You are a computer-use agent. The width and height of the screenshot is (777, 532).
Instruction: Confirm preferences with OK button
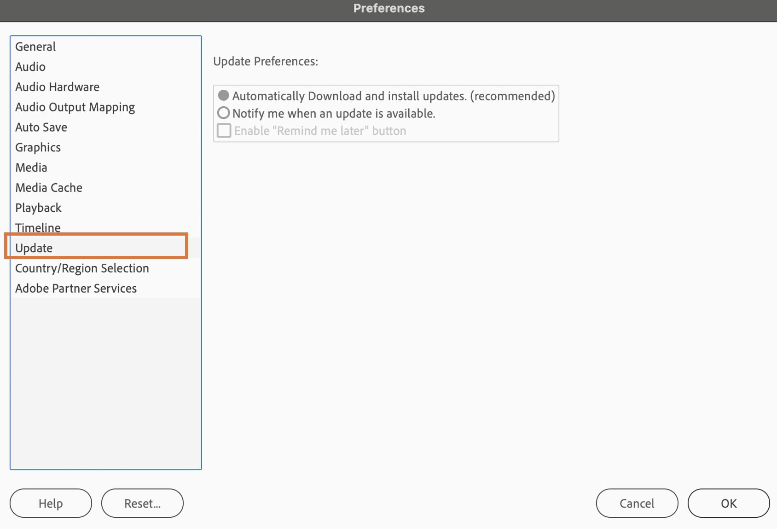728,503
